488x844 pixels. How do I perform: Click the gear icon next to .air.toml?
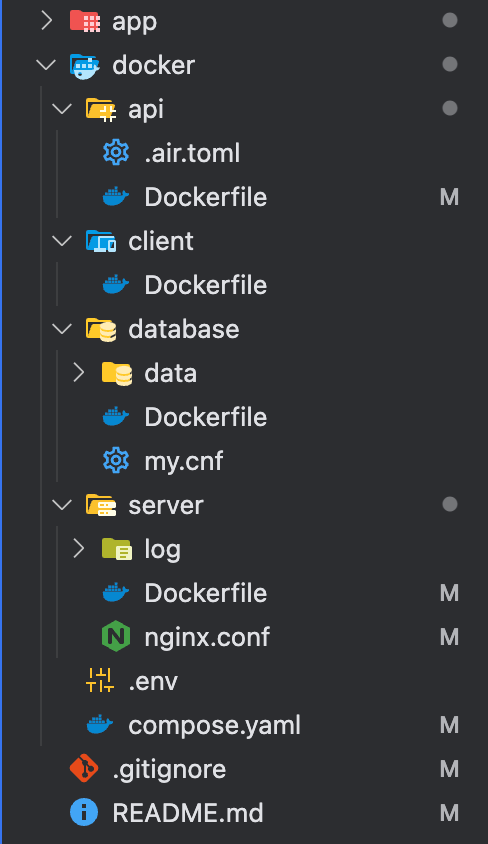[116, 153]
